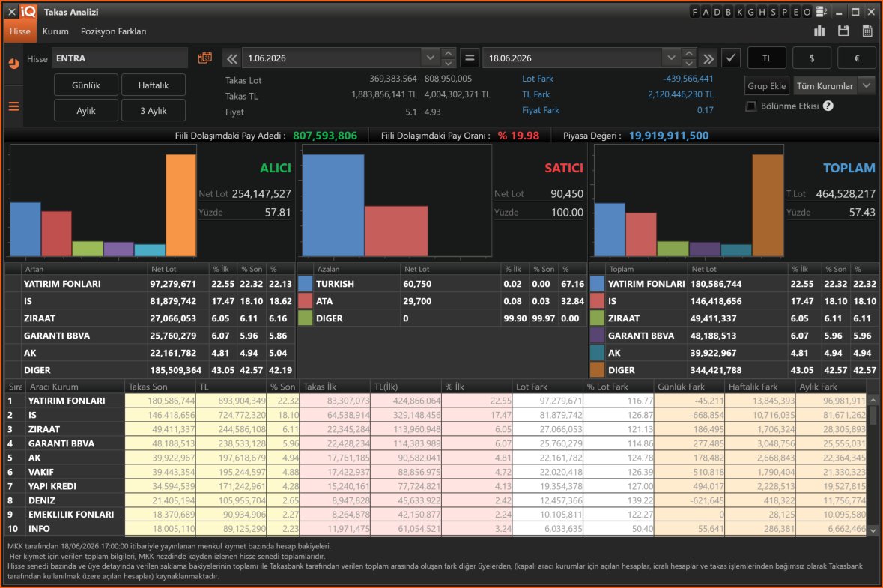Increase the end date with up stepper

pyautogui.click(x=689, y=53)
